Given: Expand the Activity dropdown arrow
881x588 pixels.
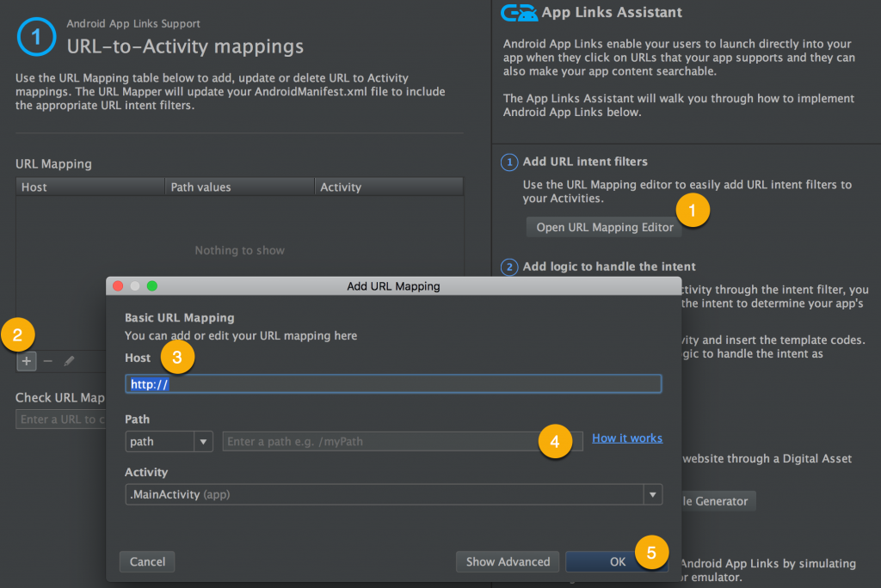Looking at the screenshot, I should [652, 495].
